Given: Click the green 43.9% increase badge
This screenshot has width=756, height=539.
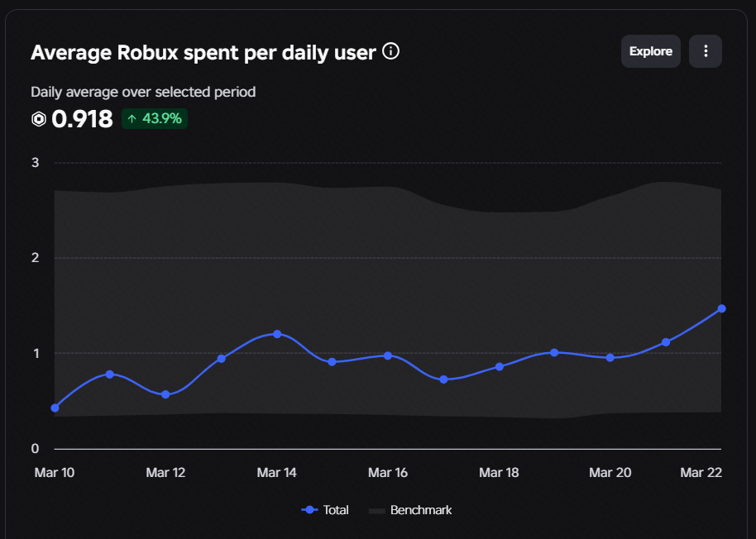Looking at the screenshot, I should point(155,118).
